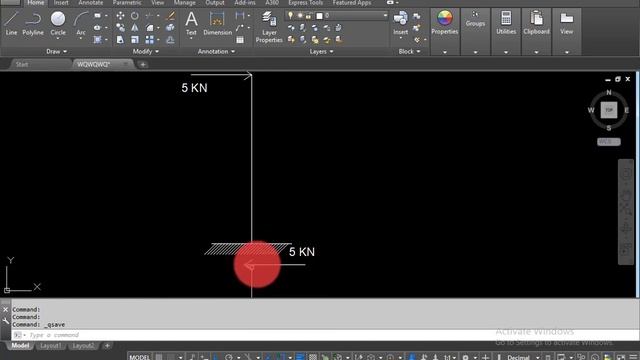The image size is (640, 360).
Task: Click the Erase tool icon
Action: tap(171, 16)
